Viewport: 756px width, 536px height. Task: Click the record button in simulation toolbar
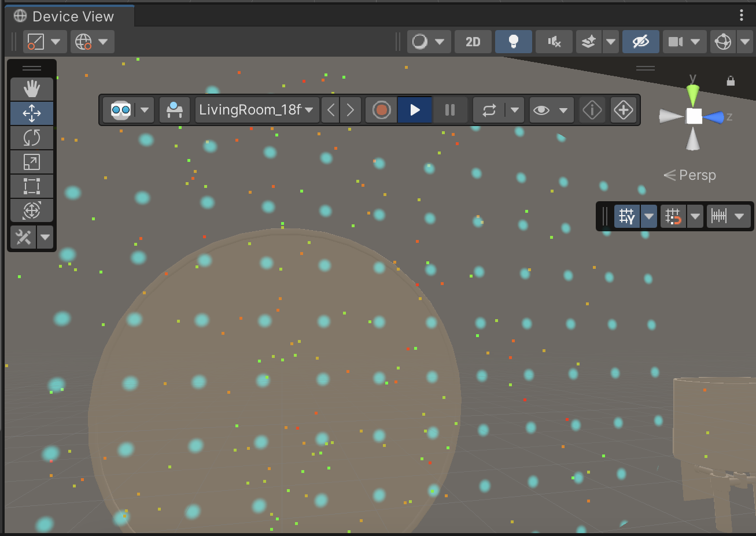click(x=381, y=110)
